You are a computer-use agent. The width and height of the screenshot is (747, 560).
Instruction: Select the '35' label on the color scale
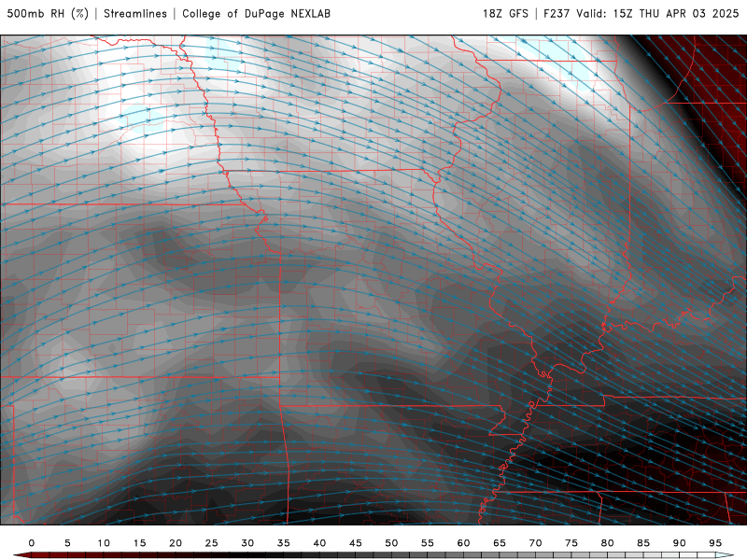(284, 543)
